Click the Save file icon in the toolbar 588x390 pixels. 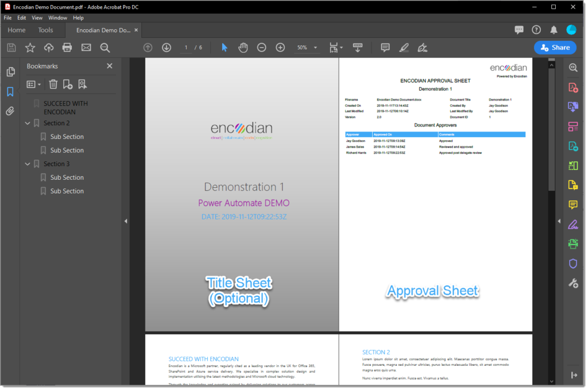click(x=11, y=48)
